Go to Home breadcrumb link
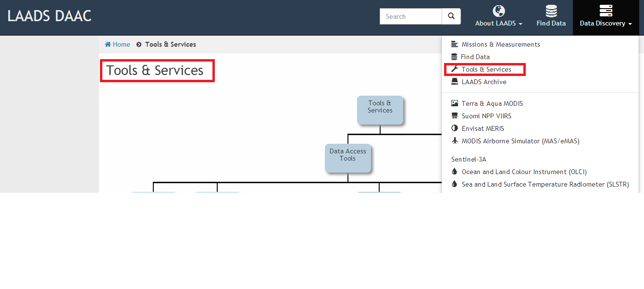 (121, 44)
